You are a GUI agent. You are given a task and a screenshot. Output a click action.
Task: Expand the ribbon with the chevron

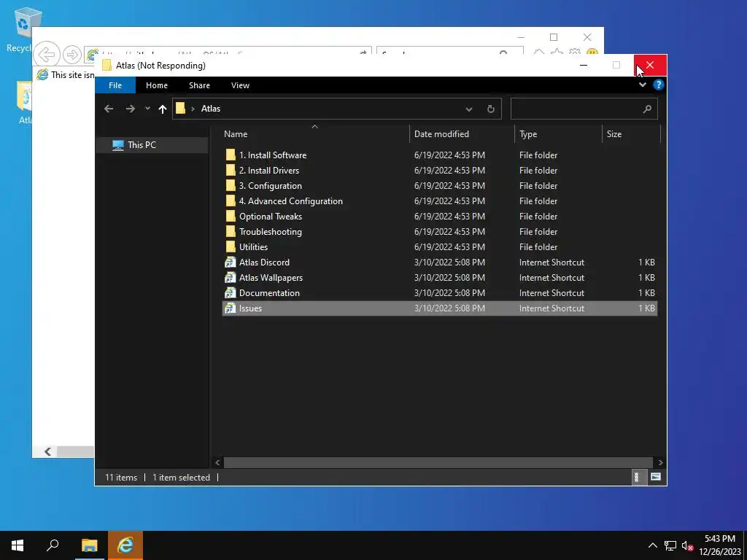pyautogui.click(x=642, y=85)
